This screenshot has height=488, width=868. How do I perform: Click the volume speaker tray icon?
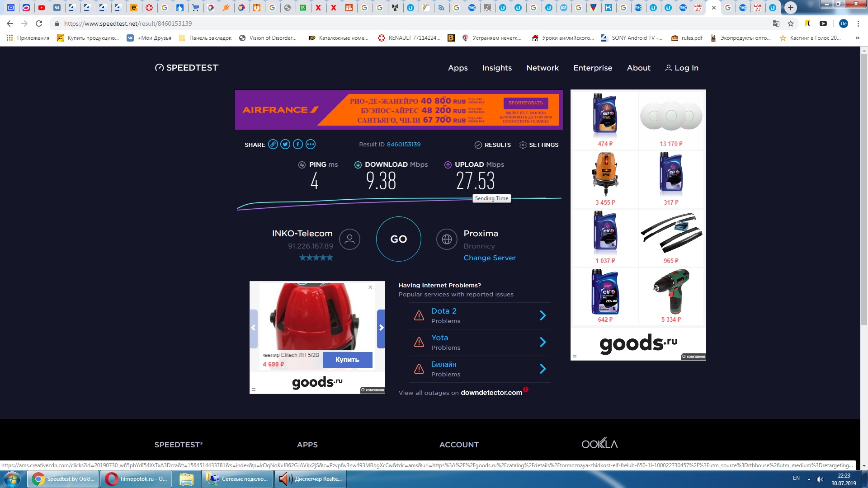(820, 479)
